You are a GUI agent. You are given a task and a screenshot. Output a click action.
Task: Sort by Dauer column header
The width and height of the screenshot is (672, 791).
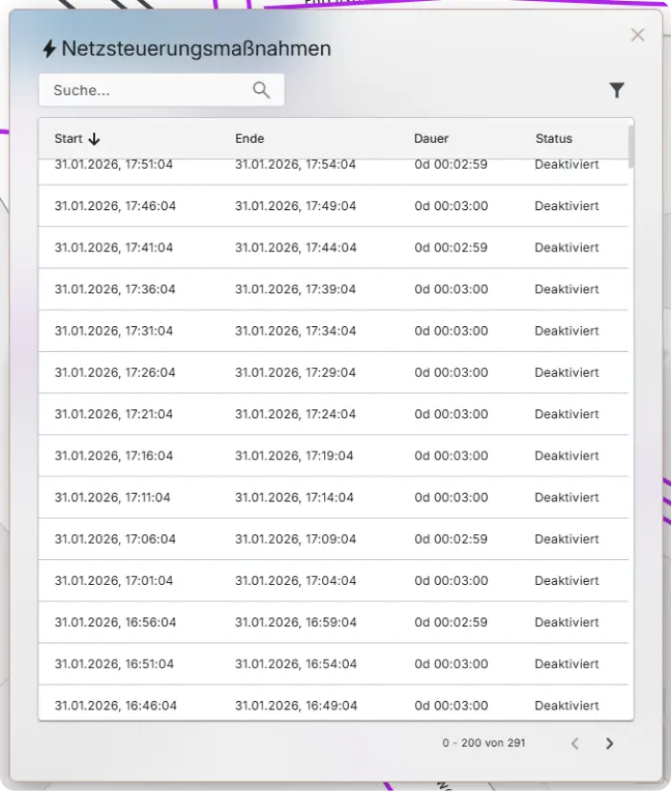(x=430, y=139)
